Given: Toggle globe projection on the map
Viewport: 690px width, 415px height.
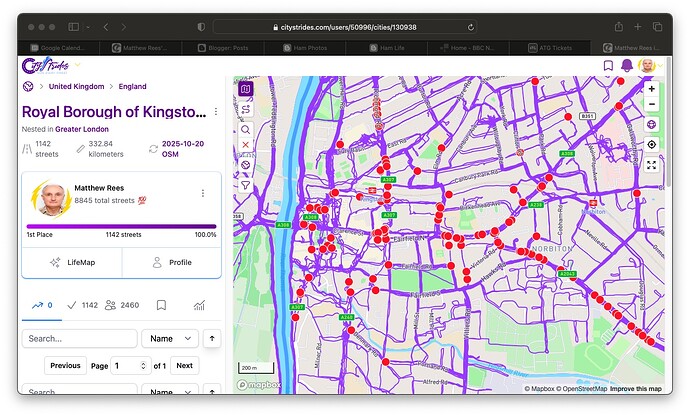Looking at the screenshot, I should [x=651, y=125].
